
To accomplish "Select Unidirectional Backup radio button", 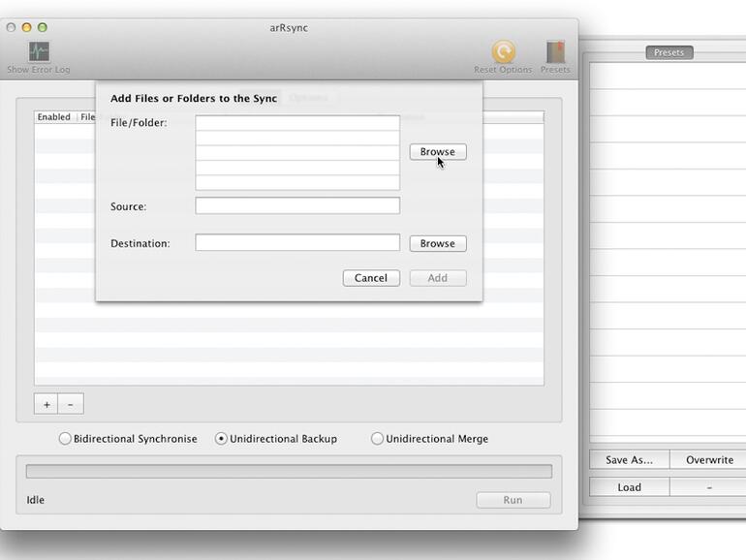I will click(221, 439).
